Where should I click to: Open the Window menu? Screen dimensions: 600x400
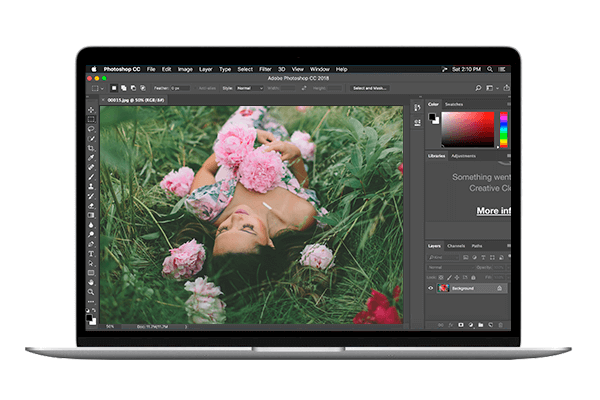pyautogui.click(x=320, y=69)
